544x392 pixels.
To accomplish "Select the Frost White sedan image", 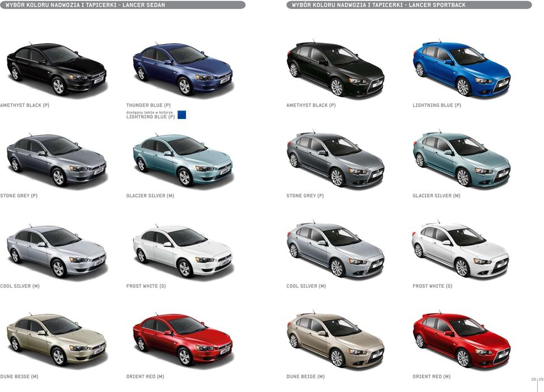I will pyautogui.click(x=183, y=251).
